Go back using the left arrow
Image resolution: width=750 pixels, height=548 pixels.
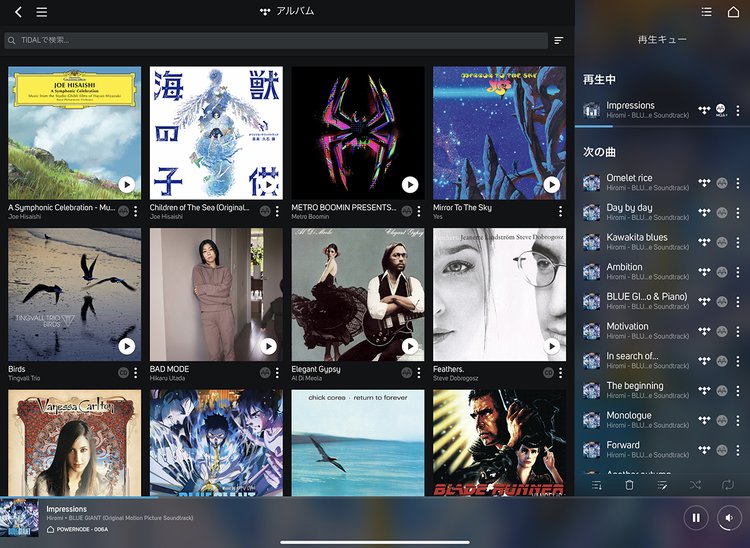click(18, 12)
